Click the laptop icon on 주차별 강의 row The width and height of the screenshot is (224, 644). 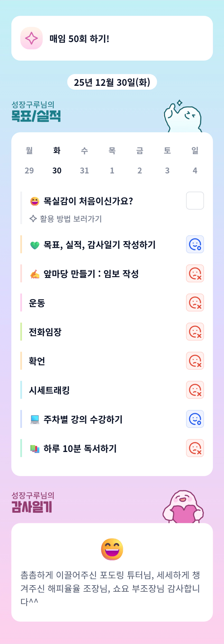[35, 419]
